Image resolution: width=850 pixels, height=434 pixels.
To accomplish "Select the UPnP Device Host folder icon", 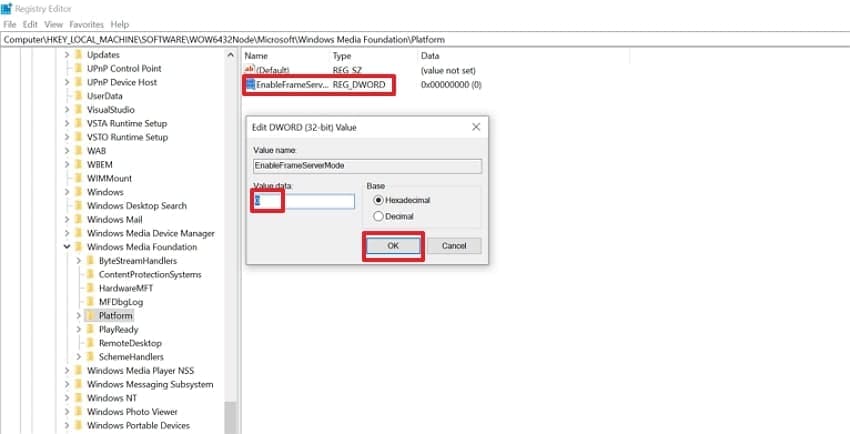I will pos(78,82).
